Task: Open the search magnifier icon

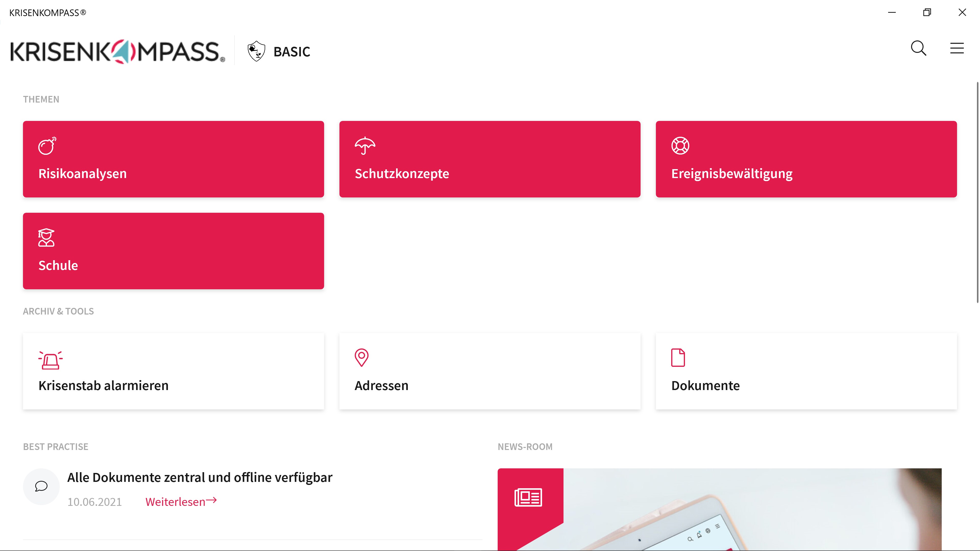Action: click(x=918, y=49)
